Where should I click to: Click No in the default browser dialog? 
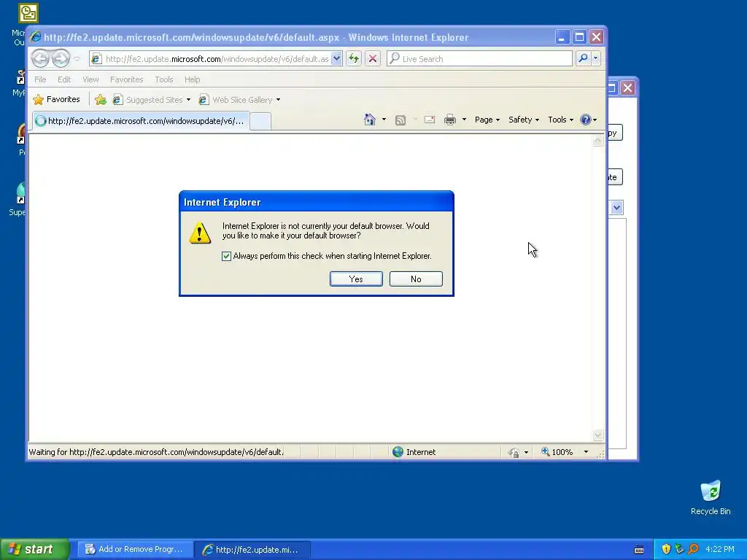[x=416, y=279]
